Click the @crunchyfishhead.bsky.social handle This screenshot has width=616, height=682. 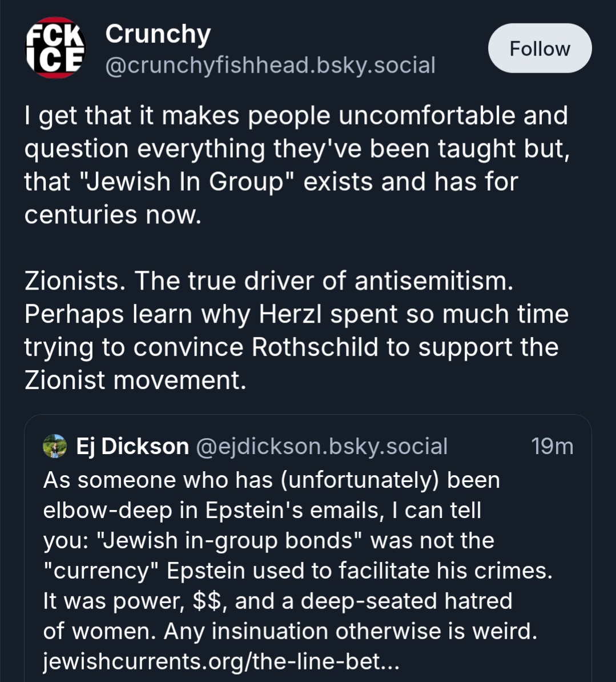click(270, 65)
